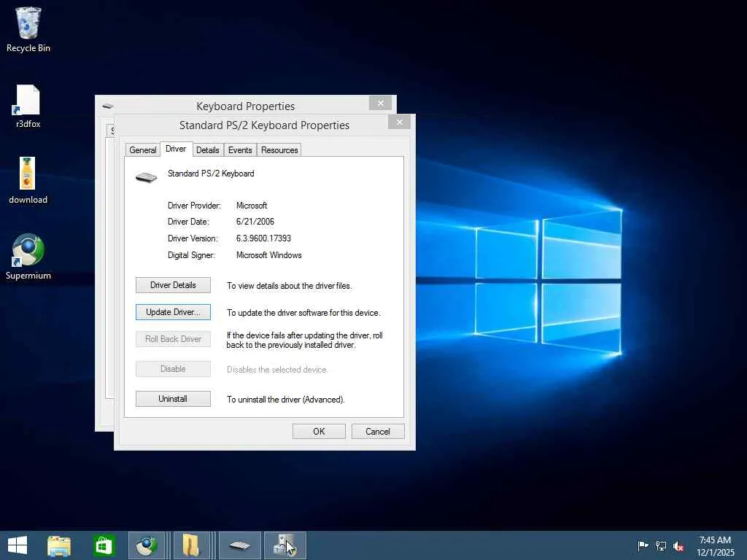
Task: Open the Recycle Bin desktop icon
Action: point(28,29)
